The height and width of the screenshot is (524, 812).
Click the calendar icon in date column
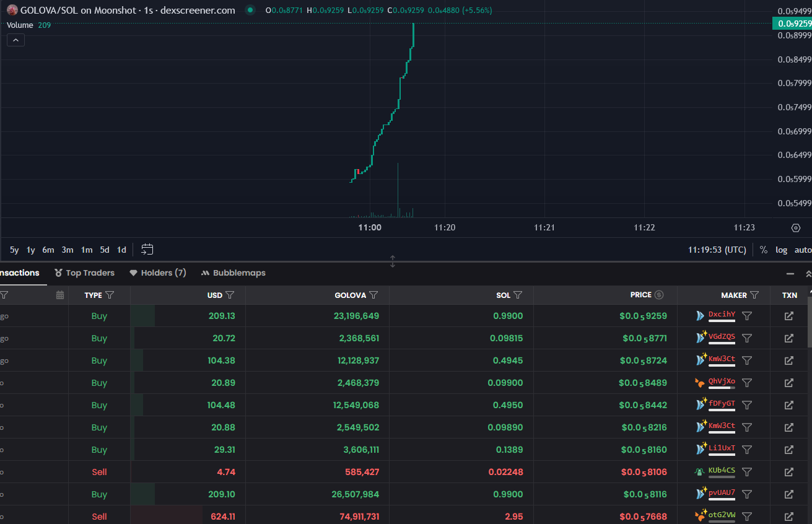(x=60, y=295)
